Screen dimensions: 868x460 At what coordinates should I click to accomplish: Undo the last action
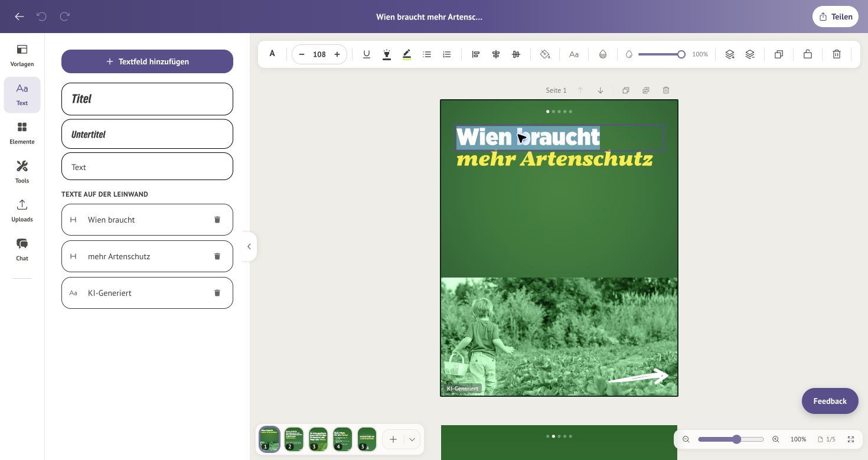[41, 17]
